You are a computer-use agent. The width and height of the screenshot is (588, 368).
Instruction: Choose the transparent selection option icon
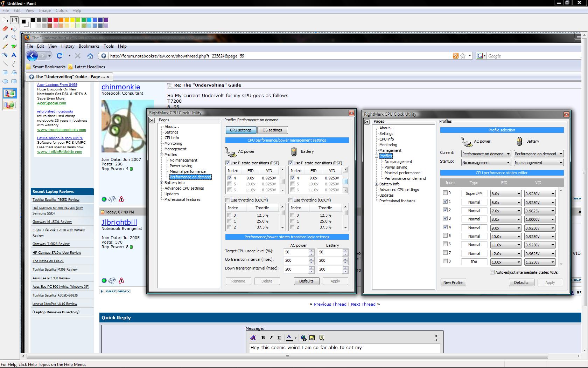pyautogui.click(x=10, y=105)
